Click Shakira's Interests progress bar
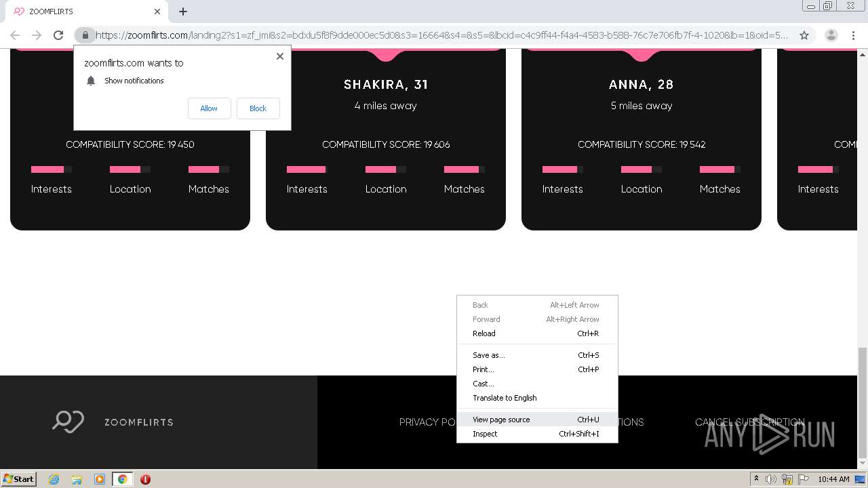Viewport: 868px width, 488px height. tap(307, 169)
